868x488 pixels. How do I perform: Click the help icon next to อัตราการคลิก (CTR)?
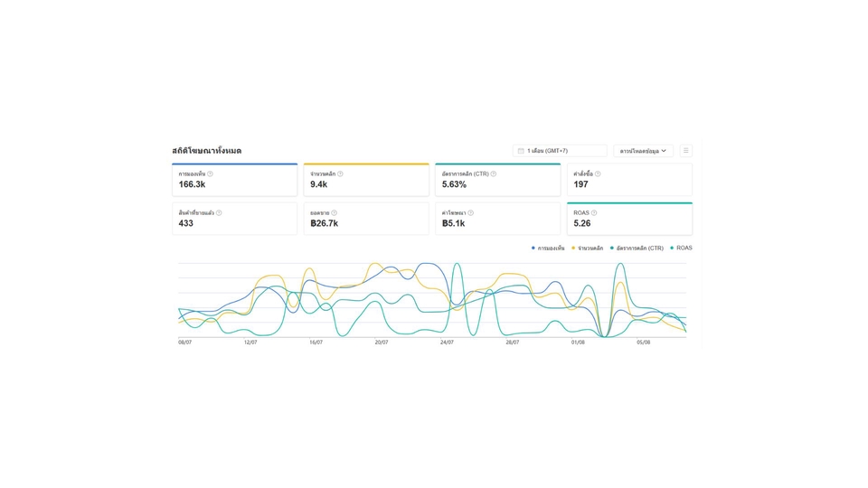[x=494, y=174]
